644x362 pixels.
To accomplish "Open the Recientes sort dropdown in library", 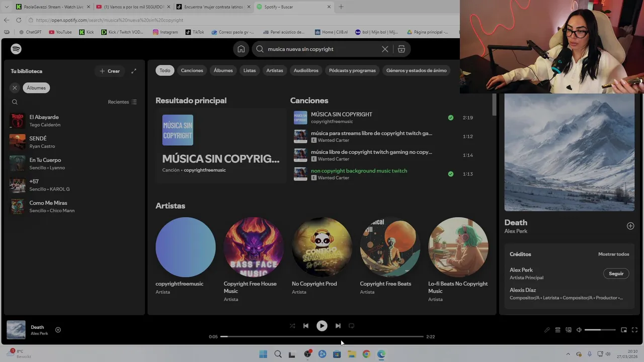I will pos(122,102).
